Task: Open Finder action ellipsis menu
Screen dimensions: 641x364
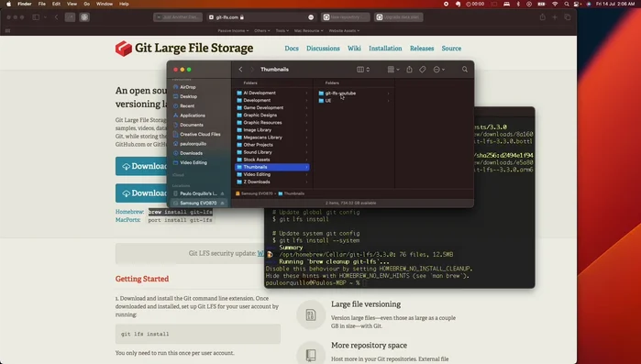Action: (438, 70)
